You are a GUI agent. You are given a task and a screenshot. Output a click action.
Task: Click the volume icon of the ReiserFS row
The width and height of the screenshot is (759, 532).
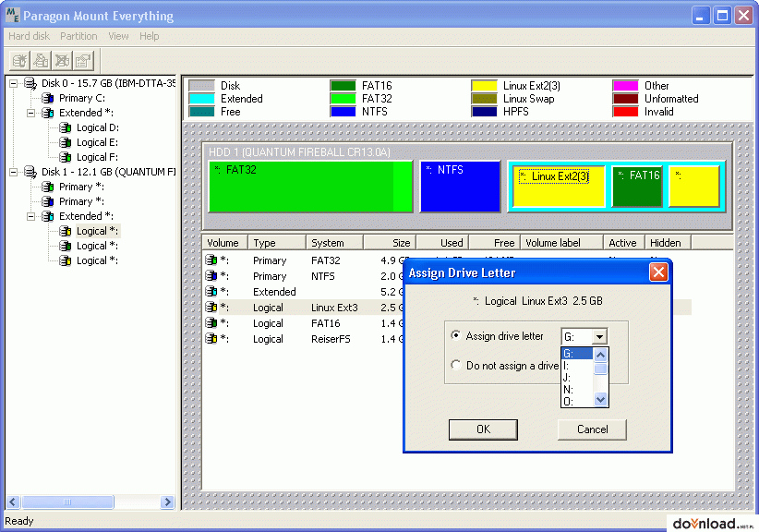pyautogui.click(x=211, y=338)
